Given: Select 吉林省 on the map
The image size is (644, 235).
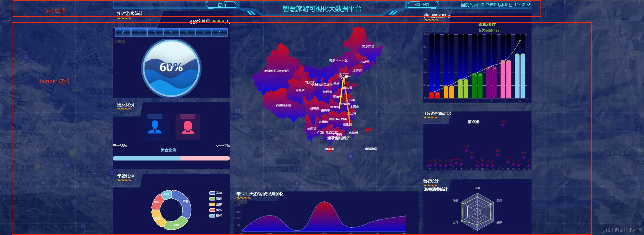Looking at the screenshot, I should (x=365, y=62).
